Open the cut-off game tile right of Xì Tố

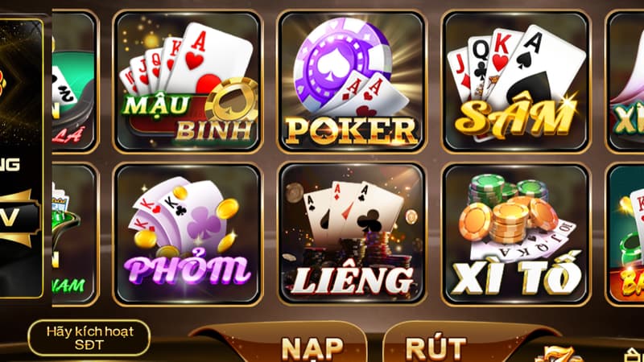tap(625, 234)
